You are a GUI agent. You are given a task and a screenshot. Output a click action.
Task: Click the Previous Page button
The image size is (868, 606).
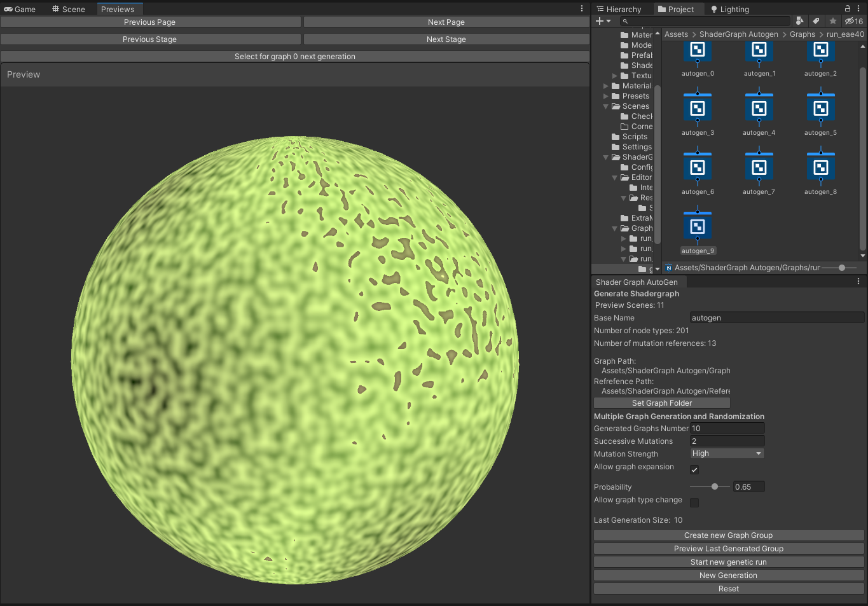[x=150, y=22]
